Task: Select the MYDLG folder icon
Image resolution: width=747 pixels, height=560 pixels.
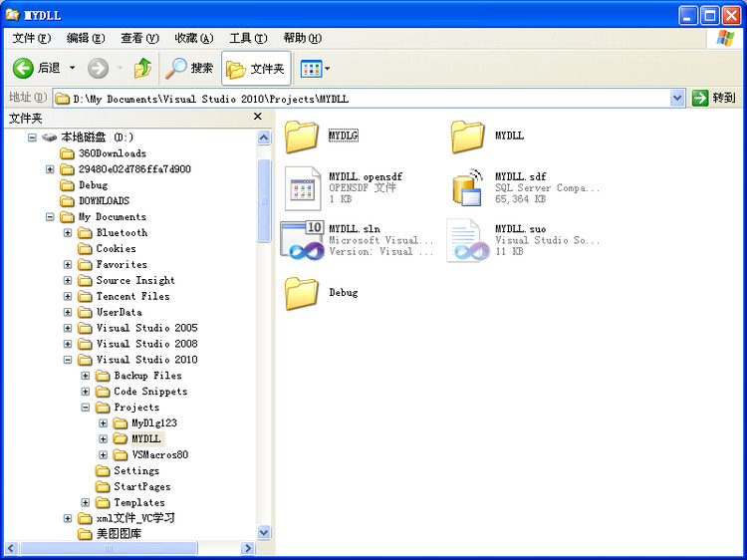Action: click(x=302, y=137)
